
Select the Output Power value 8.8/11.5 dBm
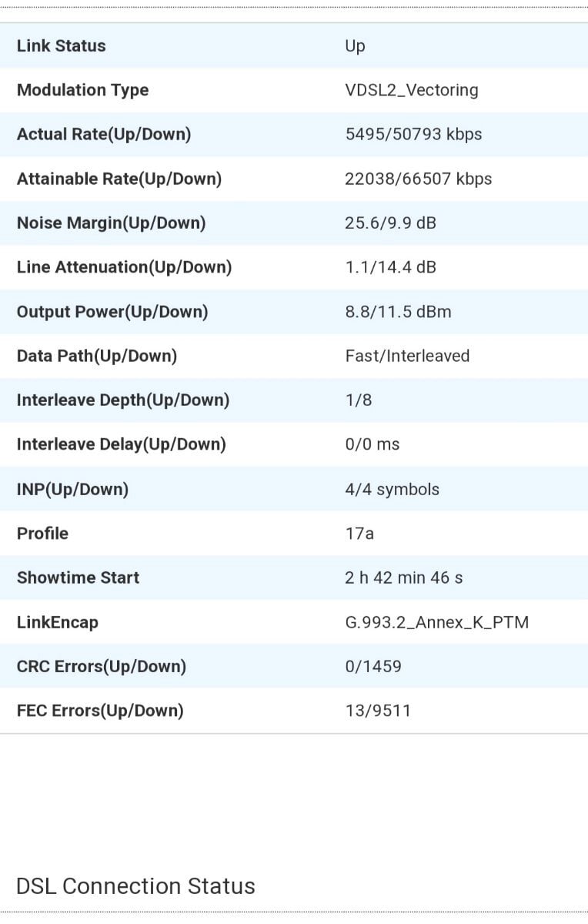398,311
